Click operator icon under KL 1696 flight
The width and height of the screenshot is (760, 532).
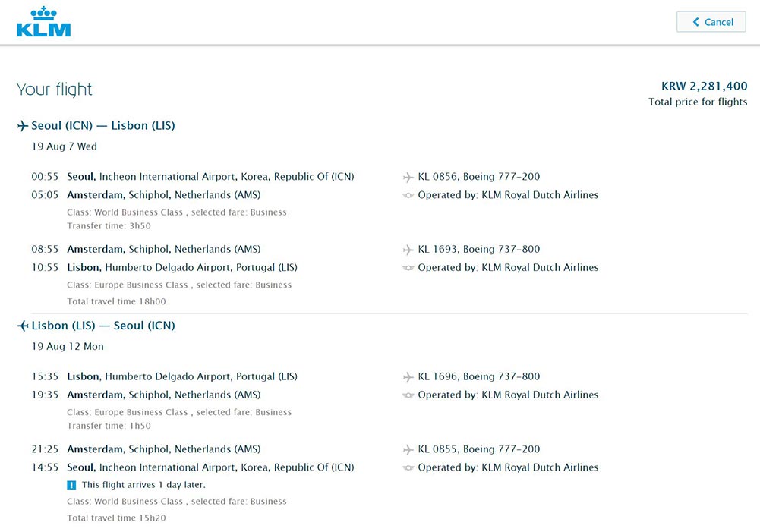408,395
